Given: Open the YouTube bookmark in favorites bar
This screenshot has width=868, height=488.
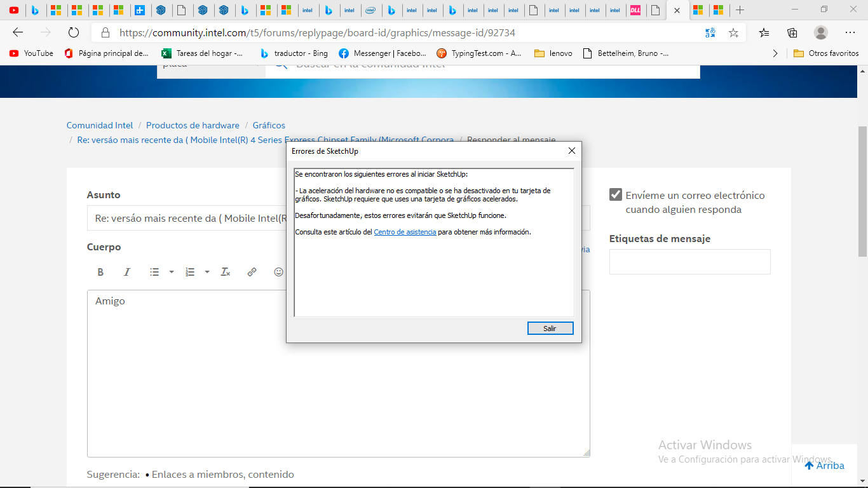Looking at the screenshot, I should tap(32, 53).
